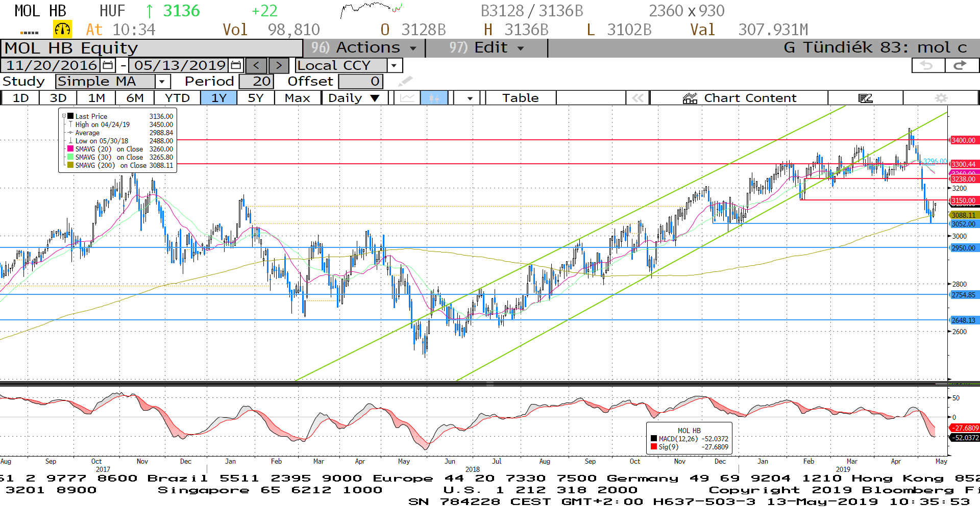Click the end date field 05/13/2019
The image size is (980, 530).
tap(180, 65)
